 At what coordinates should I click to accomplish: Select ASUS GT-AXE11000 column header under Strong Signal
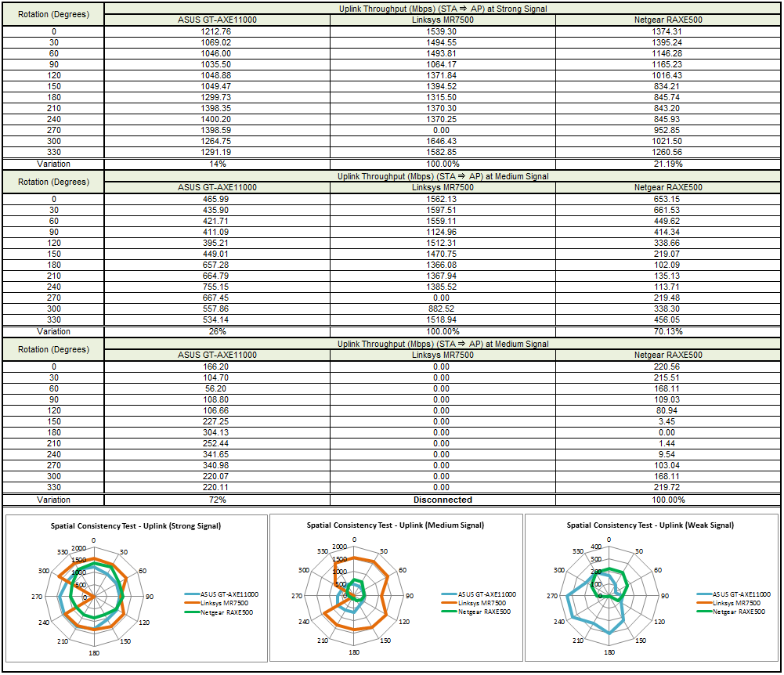click(217, 20)
